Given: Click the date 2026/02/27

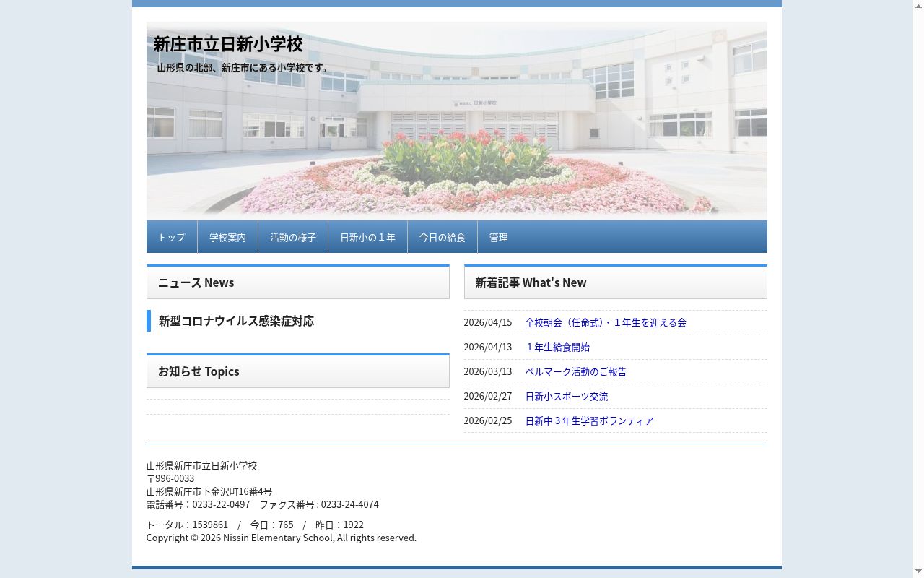Looking at the screenshot, I should click(x=488, y=396).
